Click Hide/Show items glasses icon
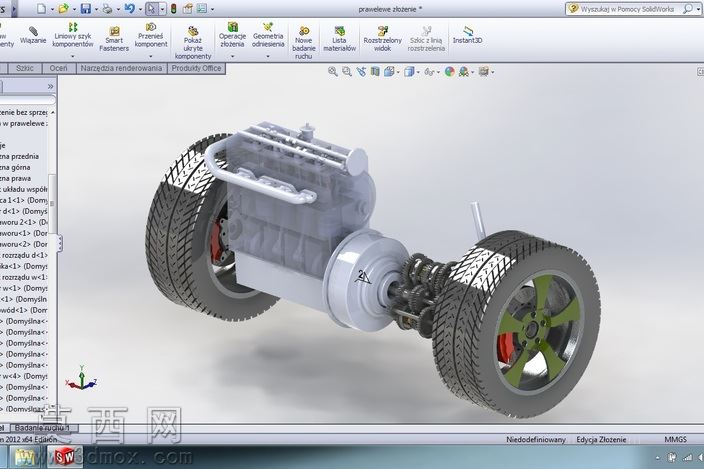 tap(429, 72)
